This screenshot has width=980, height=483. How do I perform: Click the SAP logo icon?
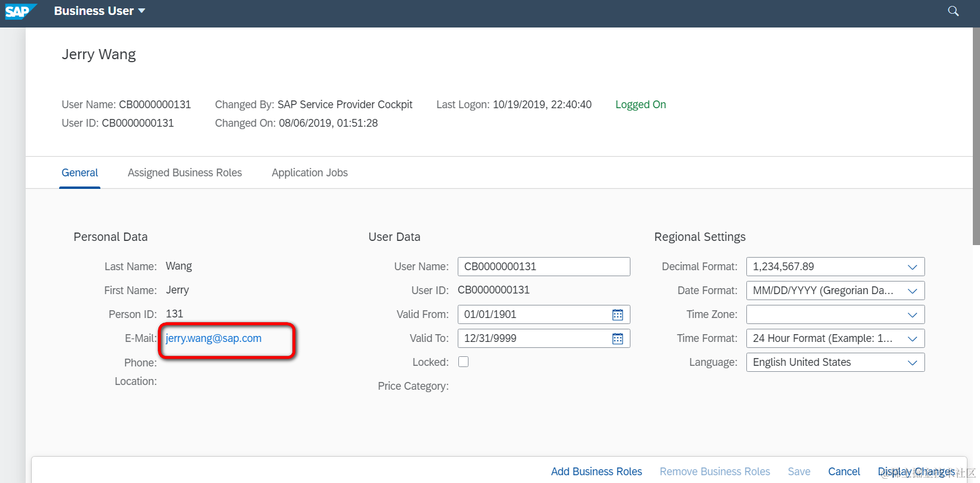coord(20,11)
